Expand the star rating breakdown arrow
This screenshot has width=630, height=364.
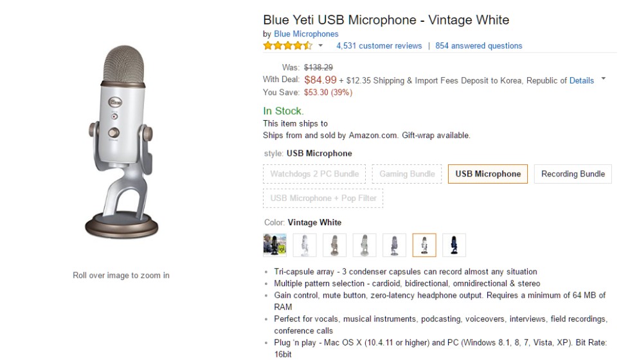tap(321, 46)
